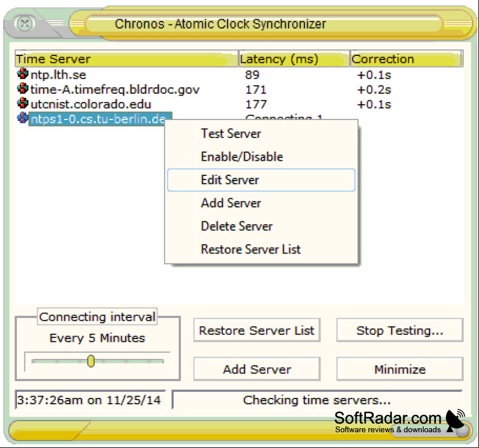Select Enable/Disable in the context menu
The width and height of the screenshot is (479, 448).
261,157
